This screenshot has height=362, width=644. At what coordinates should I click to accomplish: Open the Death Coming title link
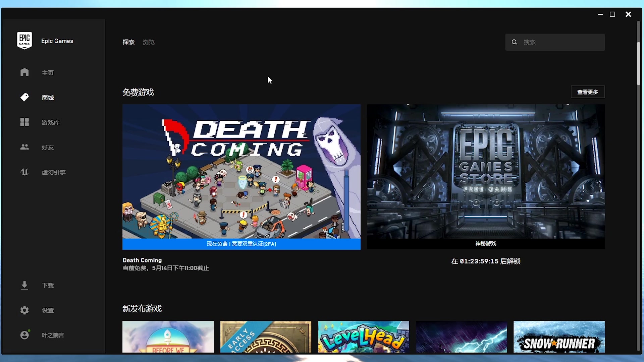(x=142, y=260)
